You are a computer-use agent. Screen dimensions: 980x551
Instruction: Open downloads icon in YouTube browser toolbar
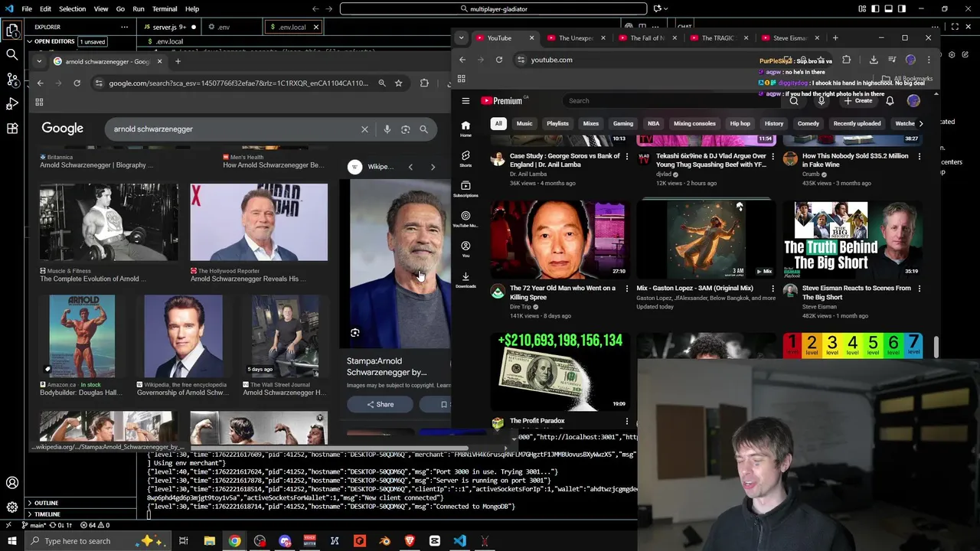coord(874,60)
